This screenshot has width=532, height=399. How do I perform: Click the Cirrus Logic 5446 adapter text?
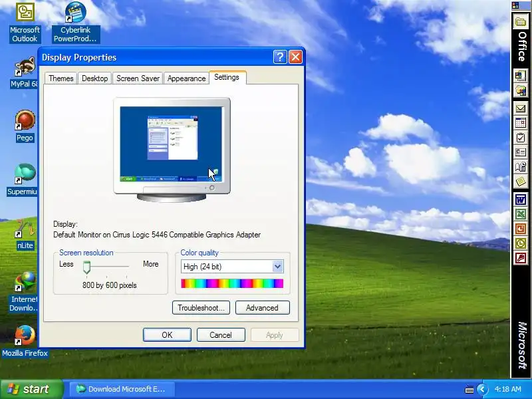157,235
